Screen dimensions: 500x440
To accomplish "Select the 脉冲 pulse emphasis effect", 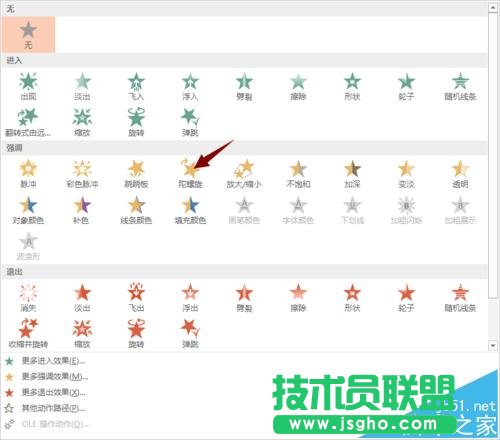I will [28, 174].
